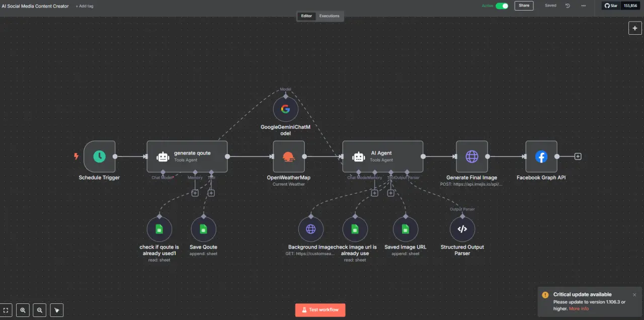This screenshot has height=320, width=644.
Task: Zoom in on the canvas
Action: pos(23,310)
